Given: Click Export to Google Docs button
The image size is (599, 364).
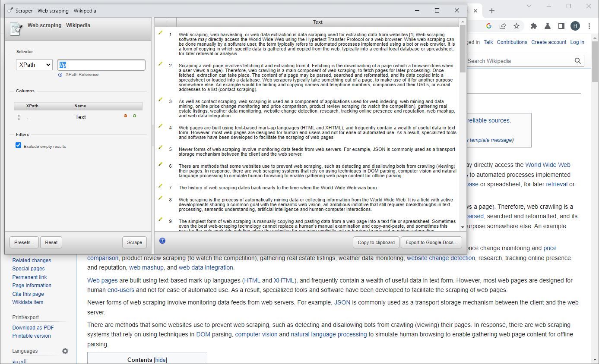Looking at the screenshot, I should 431,242.
